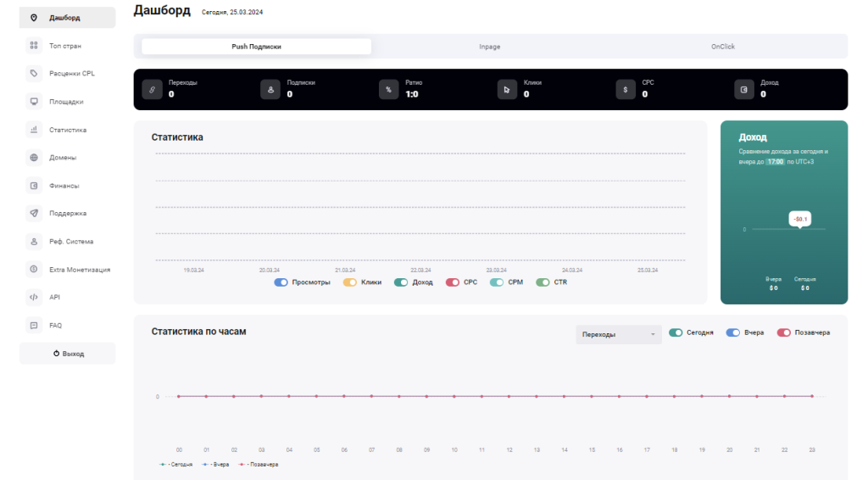The image size is (868, 480).
Task: Toggle the CTR chart series switch
Action: [543, 282]
